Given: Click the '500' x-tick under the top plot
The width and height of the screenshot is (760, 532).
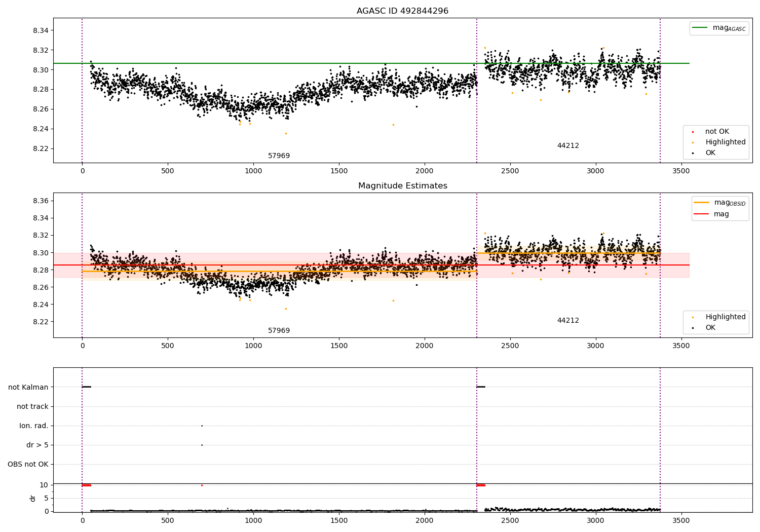Looking at the screenshot, I should [x=168, y=171].
